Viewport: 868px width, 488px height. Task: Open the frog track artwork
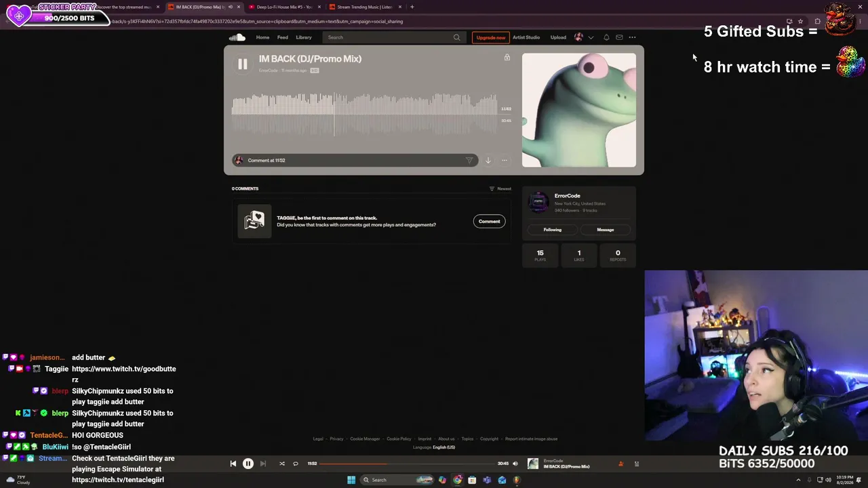[x=579, y=110]
